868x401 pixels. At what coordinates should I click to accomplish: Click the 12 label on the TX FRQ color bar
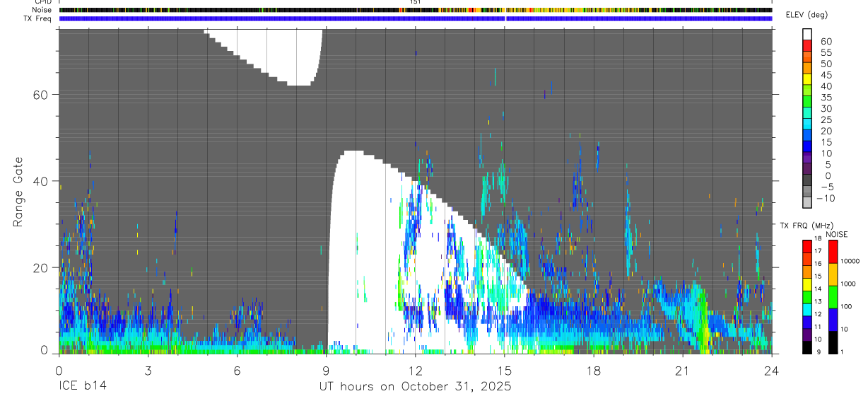[x=818, y=314]
